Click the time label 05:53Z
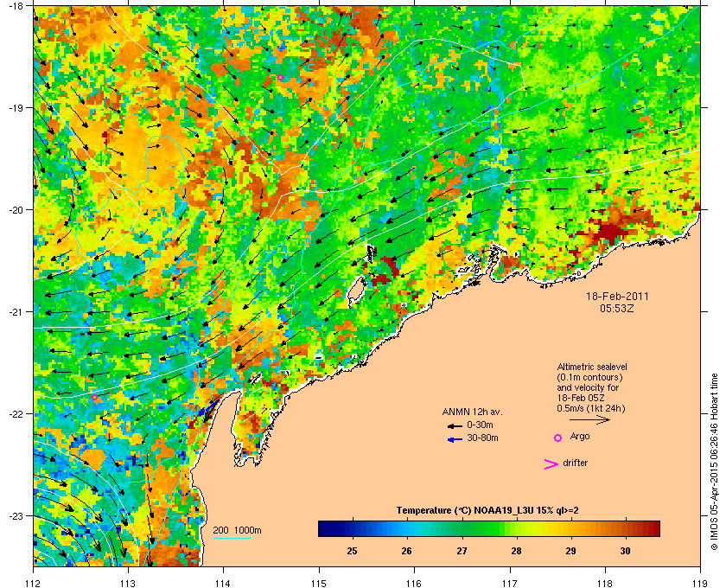The height and width of the screenshot is (588, 726). coord(617,308)
